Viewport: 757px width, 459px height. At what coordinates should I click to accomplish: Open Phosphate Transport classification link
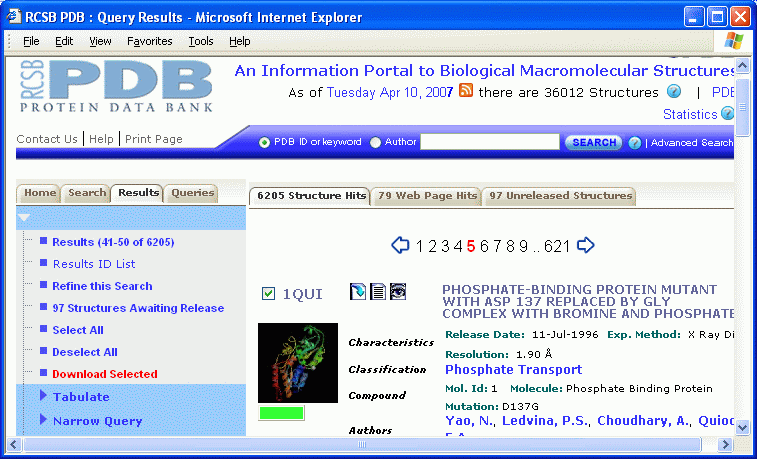tap(514, 370)
